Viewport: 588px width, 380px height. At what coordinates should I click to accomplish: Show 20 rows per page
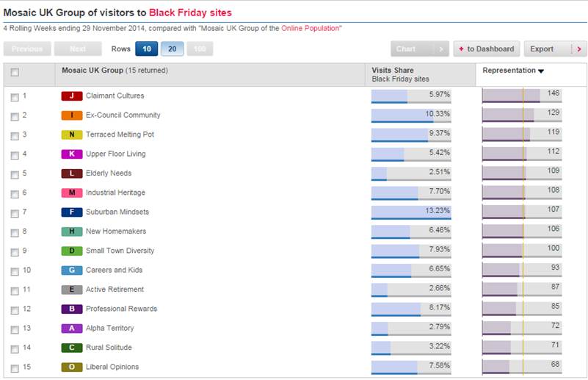point(173,49)
